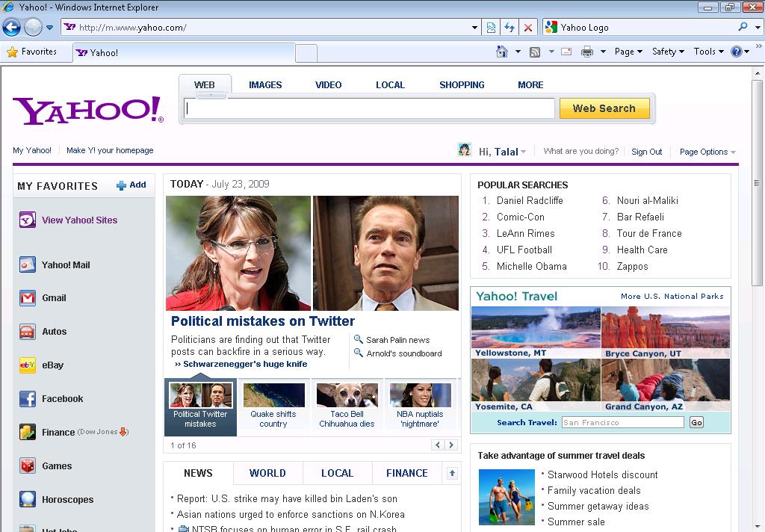Open the Page menu
This screenshot has height=532, width=765.
[628, 52]
